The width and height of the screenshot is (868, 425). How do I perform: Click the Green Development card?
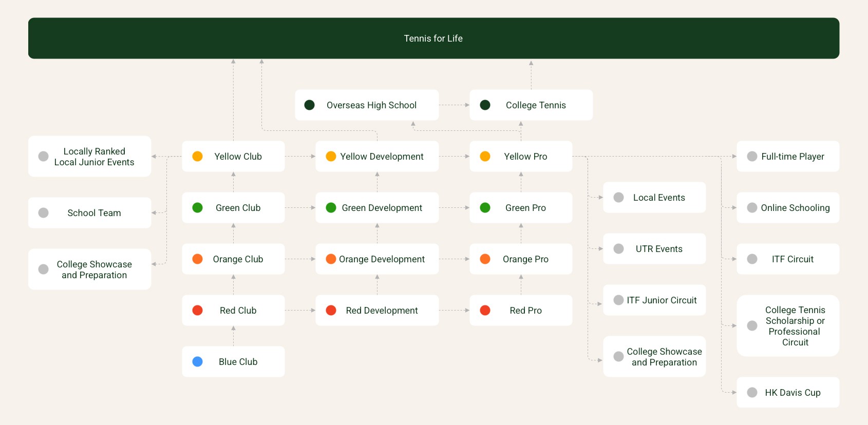(x=377, y=207)
